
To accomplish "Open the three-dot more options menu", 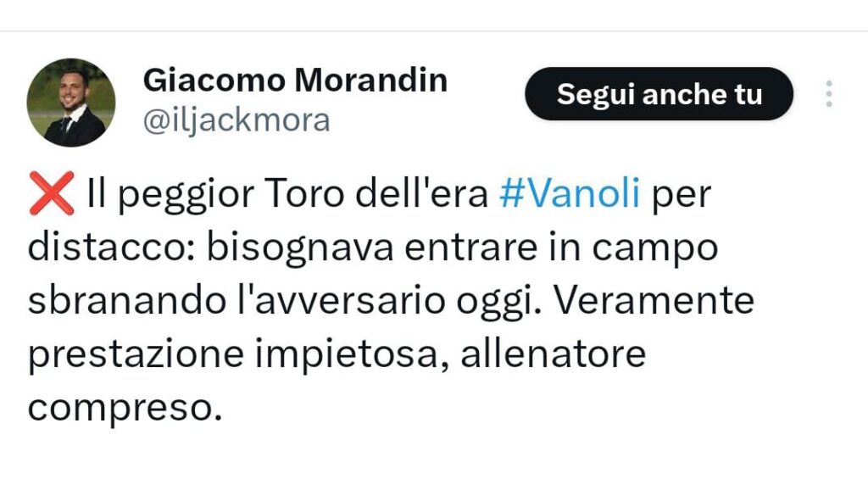I will (829, 94).
